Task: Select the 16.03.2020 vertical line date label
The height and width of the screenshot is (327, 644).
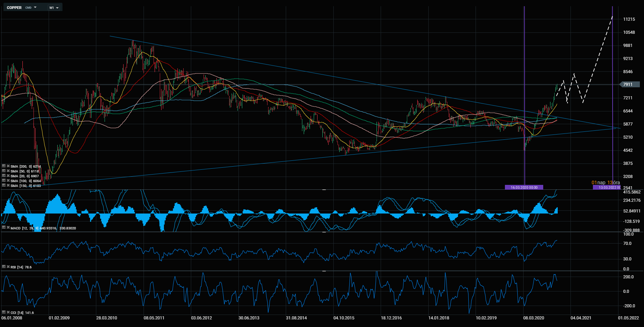Action: point(524,187)
